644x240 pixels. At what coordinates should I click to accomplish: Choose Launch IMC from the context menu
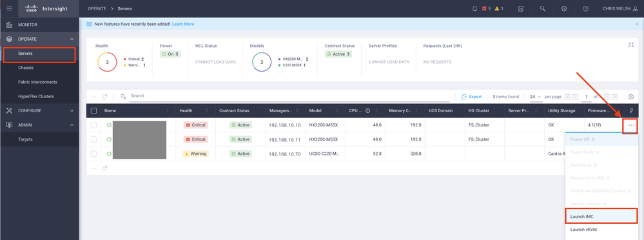601,216
